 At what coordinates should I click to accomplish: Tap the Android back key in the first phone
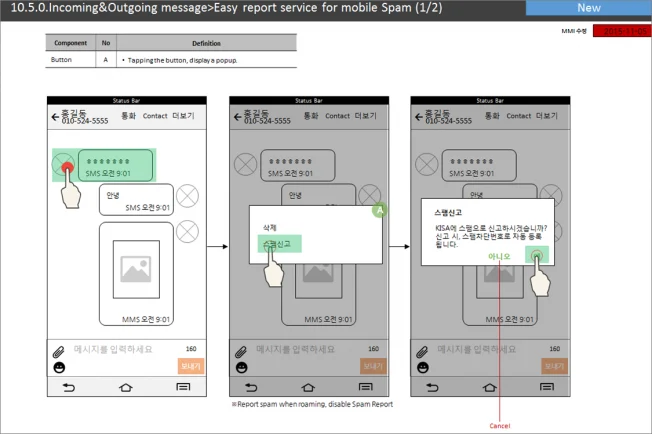point(68,386)
